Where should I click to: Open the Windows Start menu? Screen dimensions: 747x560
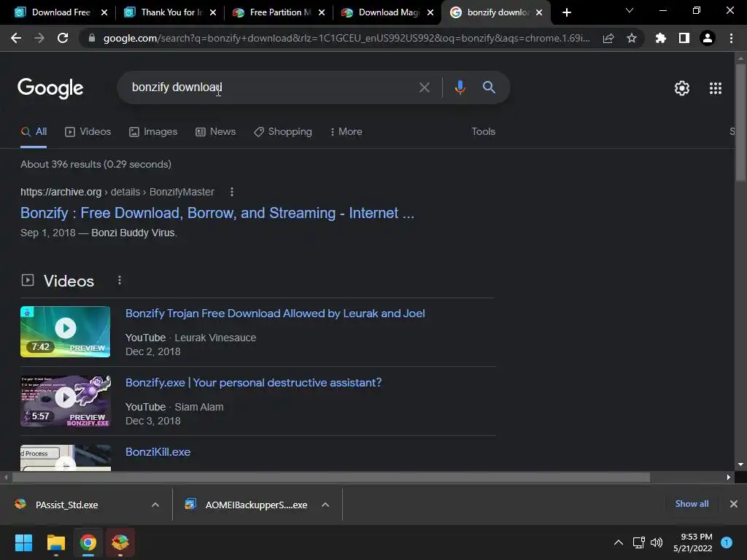[x=23, y=542]
